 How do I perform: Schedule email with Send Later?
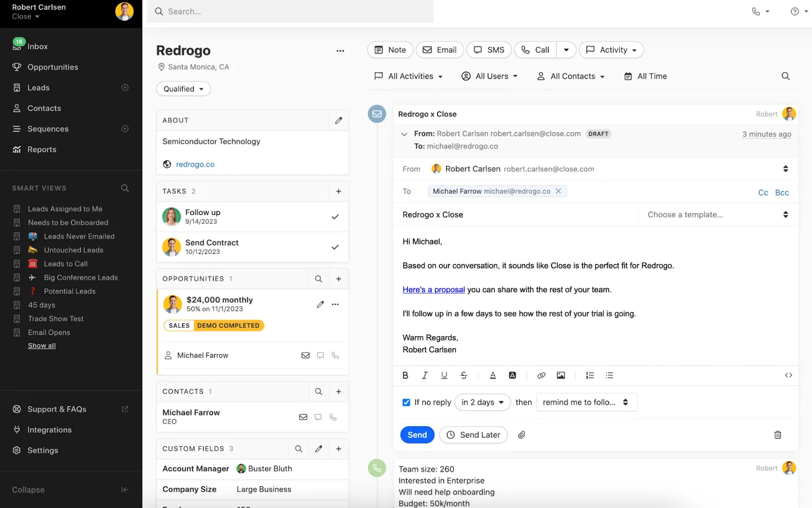(473, 435)
